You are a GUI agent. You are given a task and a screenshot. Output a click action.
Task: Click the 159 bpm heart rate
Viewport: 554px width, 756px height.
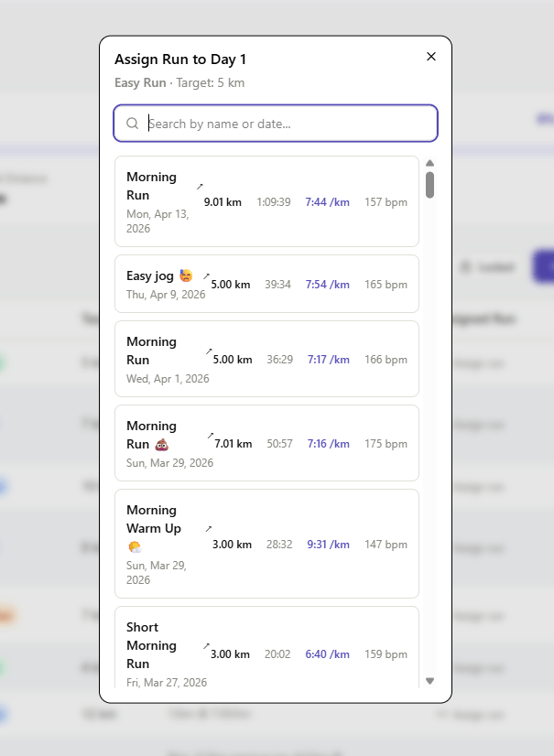click(x=386, y=654)
